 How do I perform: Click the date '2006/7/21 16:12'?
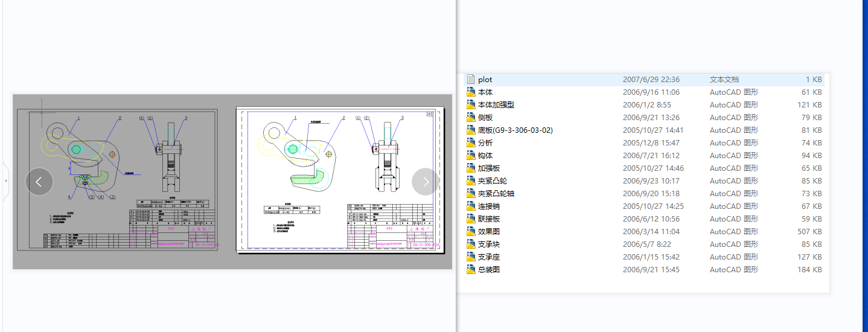(x=651, y=156)
